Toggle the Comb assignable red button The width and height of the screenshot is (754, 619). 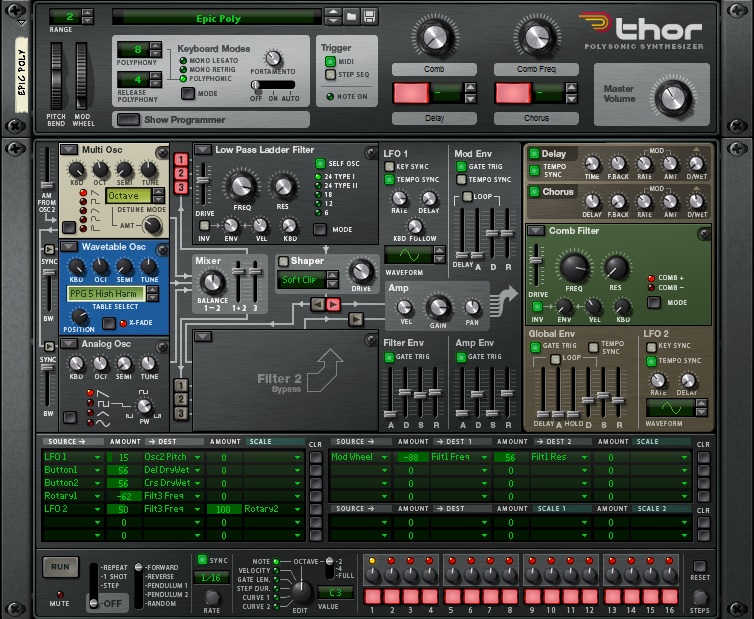(x=411, y=92)
